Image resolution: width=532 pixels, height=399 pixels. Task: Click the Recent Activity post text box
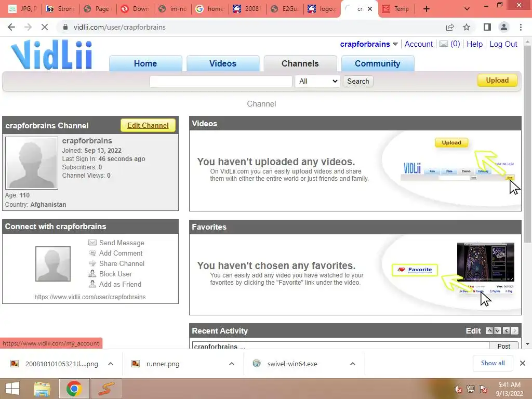pos(340,345)
